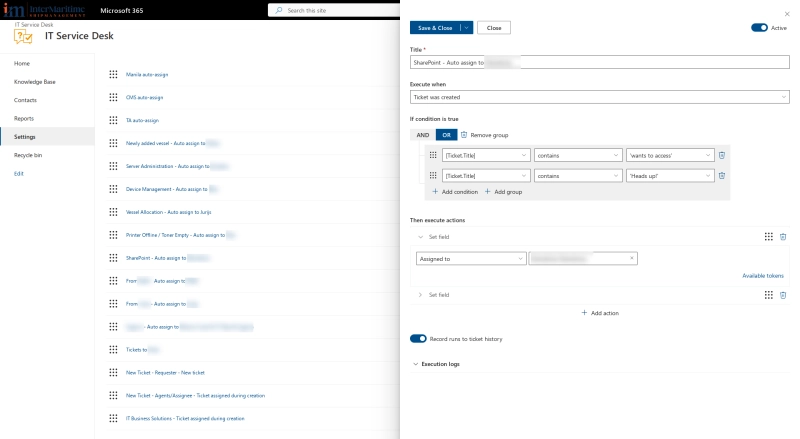Expand the collapsed Set field action
Viewport: 800px width, 439px height.
(x=421, y=295)
